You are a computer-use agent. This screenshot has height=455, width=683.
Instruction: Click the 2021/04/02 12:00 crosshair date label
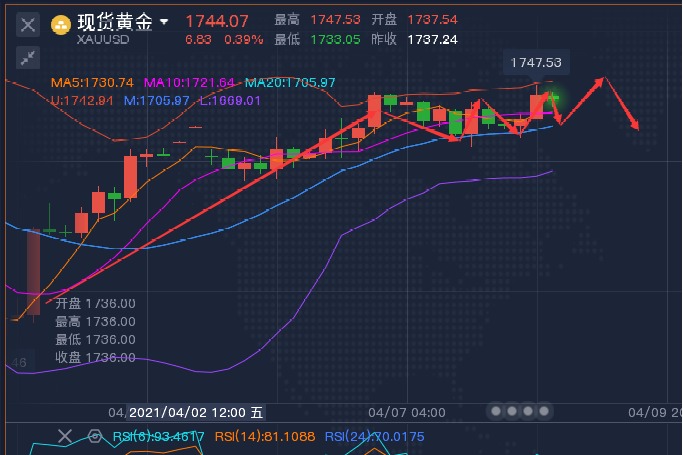(197, 412)
